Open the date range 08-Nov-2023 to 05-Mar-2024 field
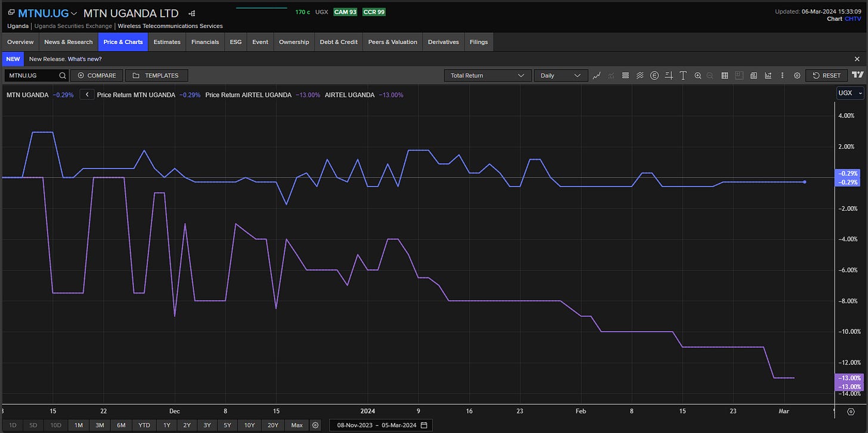The height and width of the screenshot is (433, 868). 381,425
